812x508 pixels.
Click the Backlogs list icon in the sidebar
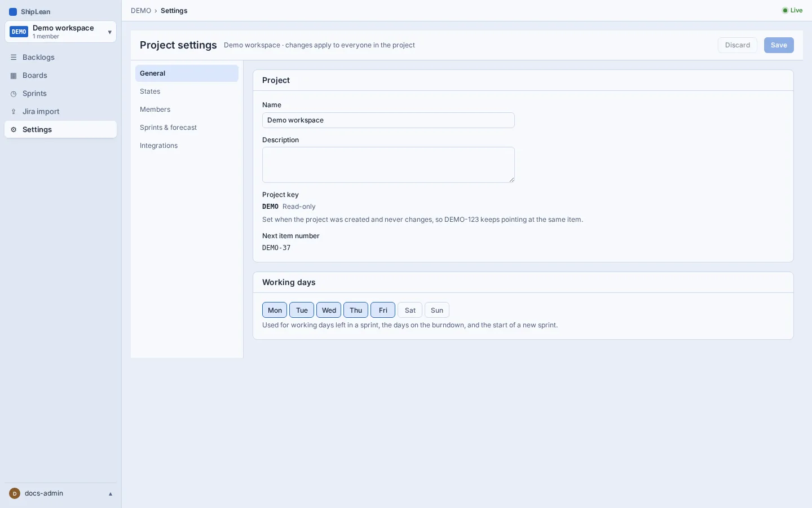(14, 58)
